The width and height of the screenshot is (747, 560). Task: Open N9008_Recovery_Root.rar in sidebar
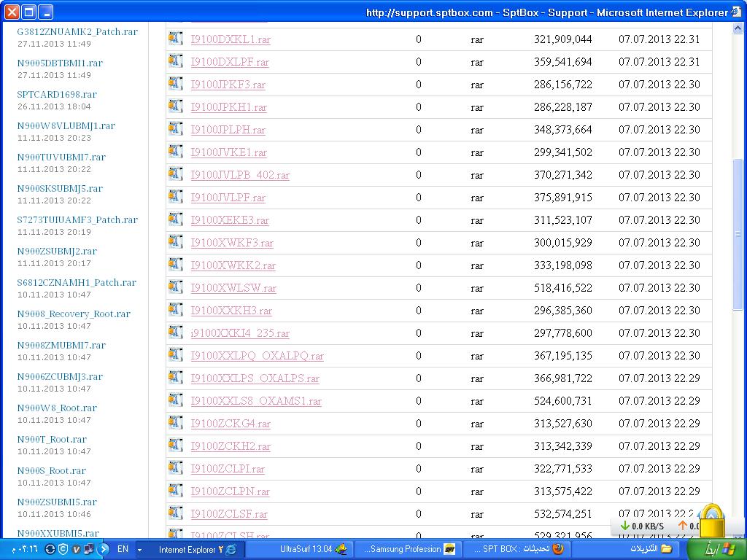(x=74, y=314)
